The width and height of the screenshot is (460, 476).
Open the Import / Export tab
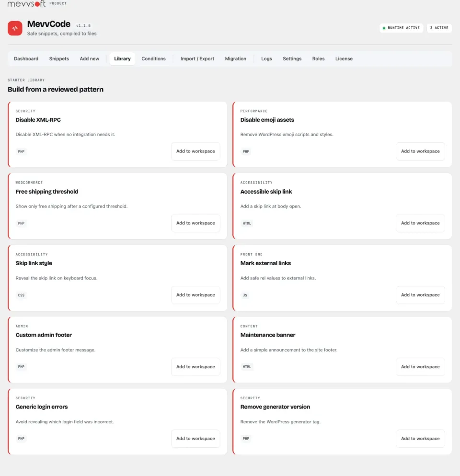coord(197,58)
